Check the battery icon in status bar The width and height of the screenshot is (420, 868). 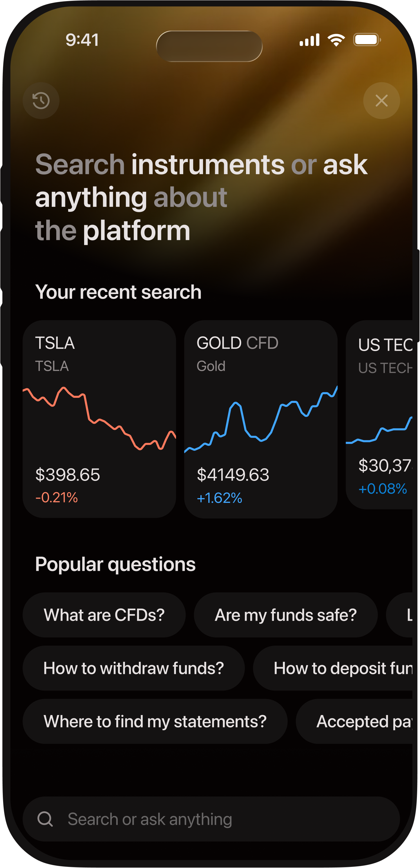367,40
